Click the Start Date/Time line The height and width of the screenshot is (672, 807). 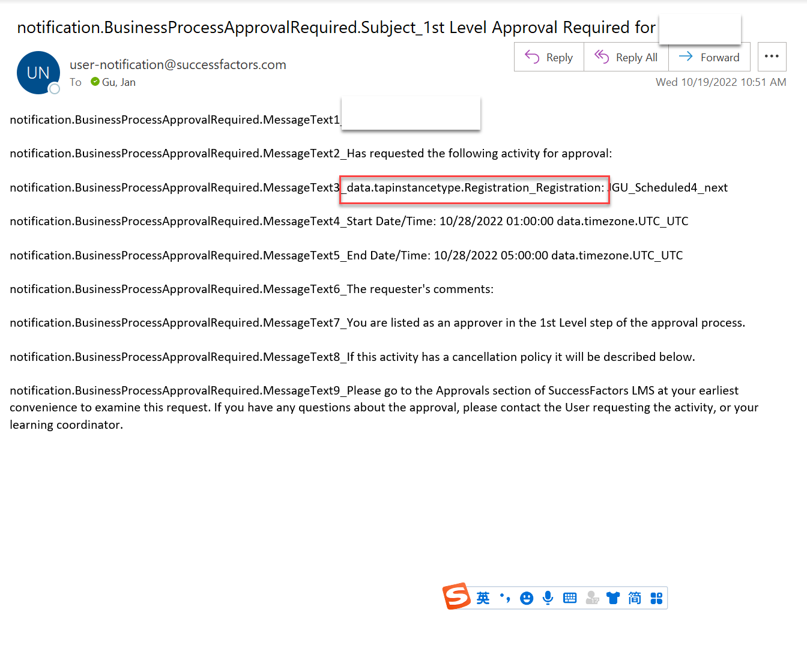coord(349,222)
